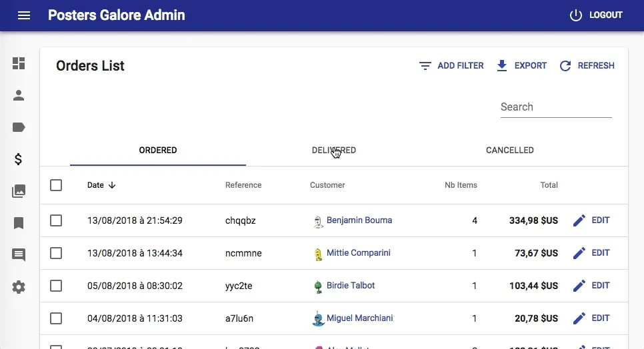Open Benjamin Bouma customer link
This screenshot has height=349, width=644.
359,220
